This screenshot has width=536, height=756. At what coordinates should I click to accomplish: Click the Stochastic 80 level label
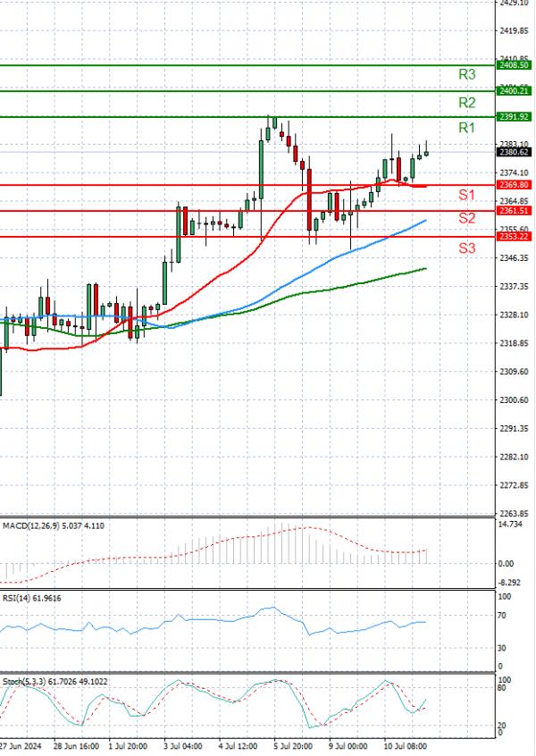[502, 688]
